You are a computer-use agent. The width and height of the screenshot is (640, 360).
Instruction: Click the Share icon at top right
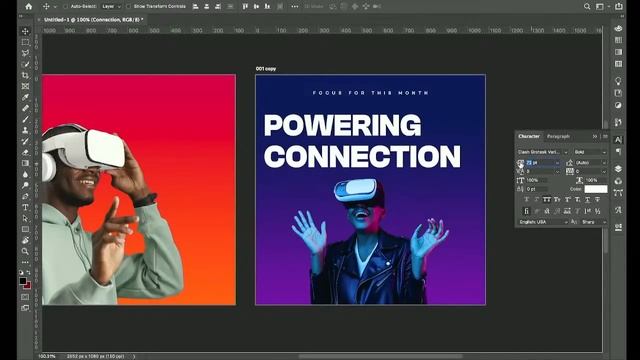tap(619, 7)
